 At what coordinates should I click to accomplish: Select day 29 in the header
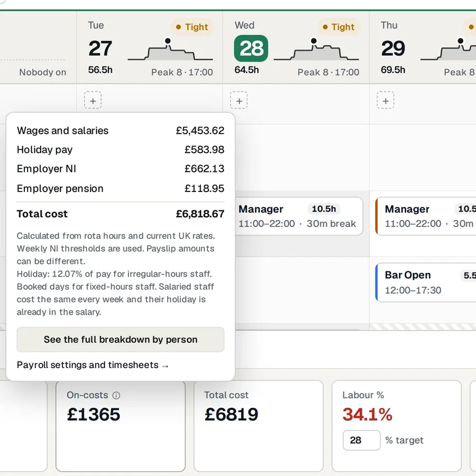point(393,48)
